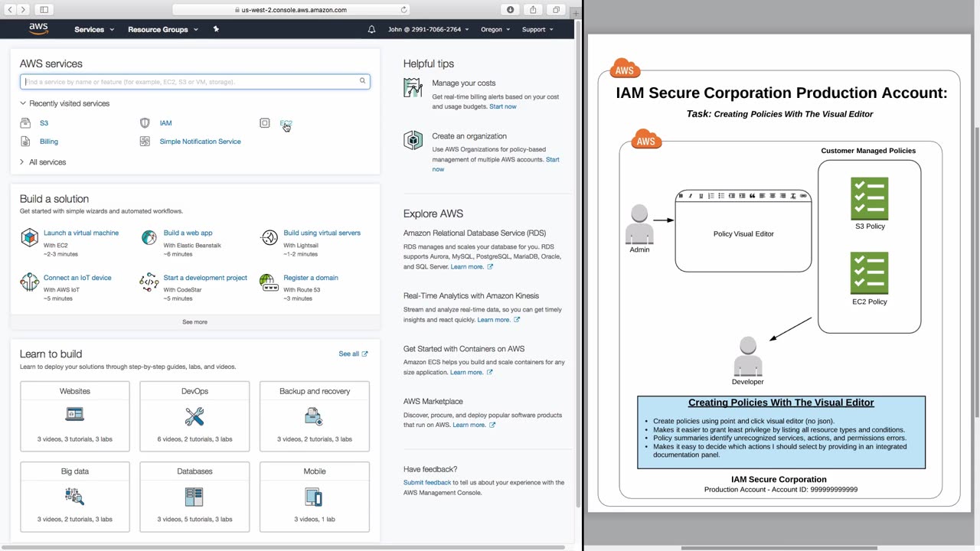
Task: Show all tabs button in Safari
Action: click(x=556, y=10)
